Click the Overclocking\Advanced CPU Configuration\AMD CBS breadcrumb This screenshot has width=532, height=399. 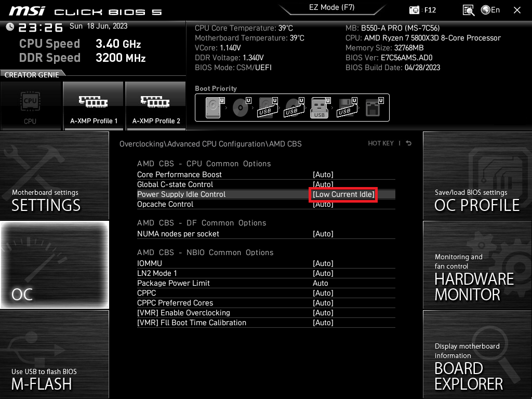tap(210, 144)
